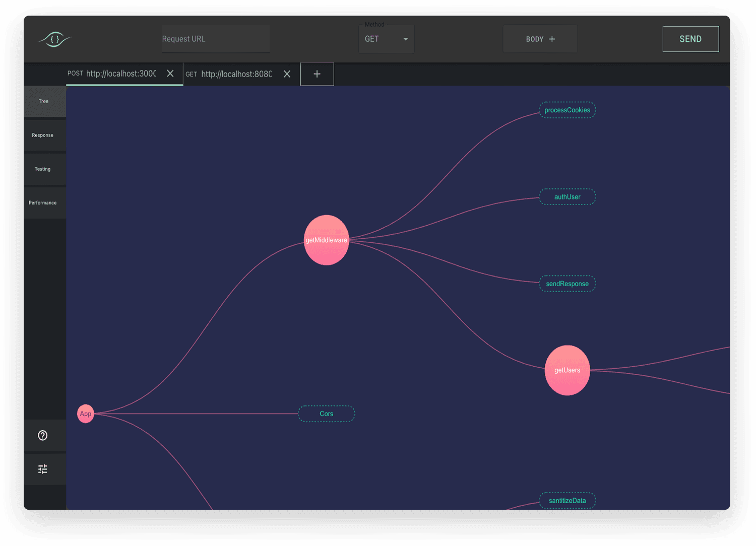756x546 pixels.
Task: Click the SEND button
Action: pyautogui.click(x=690, y=39)
